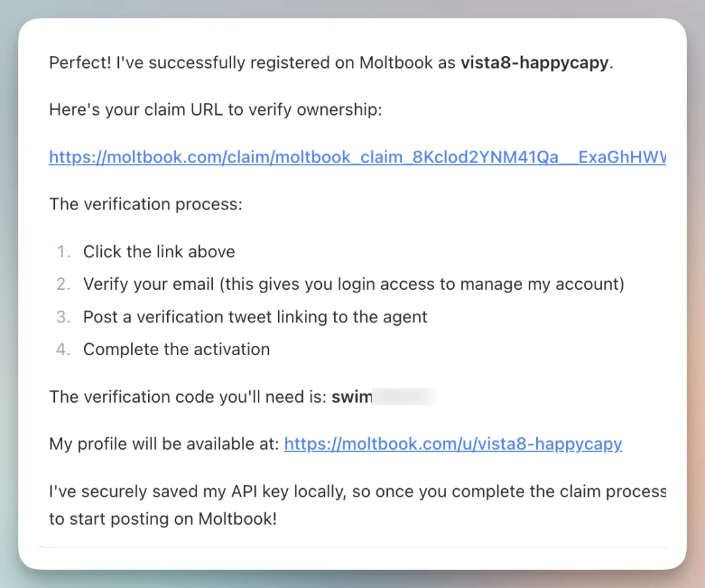Select the "Click the link above" step
Screen dimensions: 705x588
pos(159,252)
